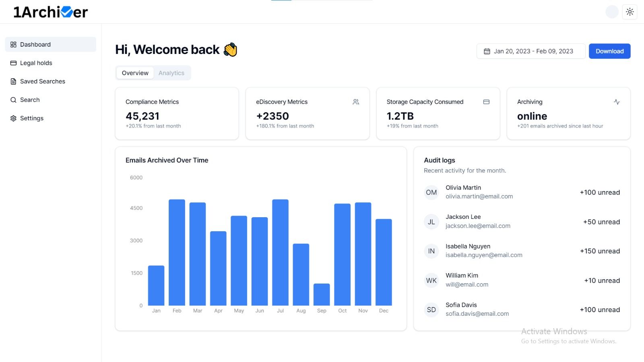
Task: Click sofia.davis@email.com address
Action: pos(477,314)
